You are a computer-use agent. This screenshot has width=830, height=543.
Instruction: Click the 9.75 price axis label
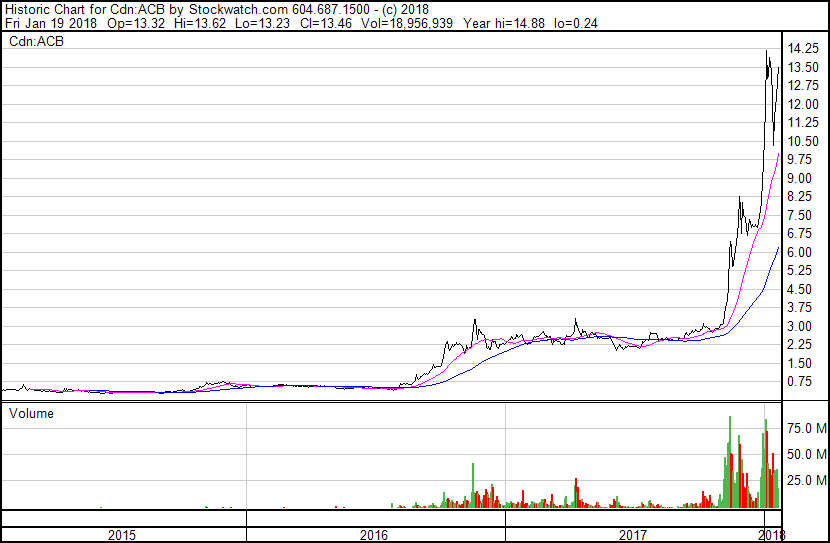pos(799,160)
